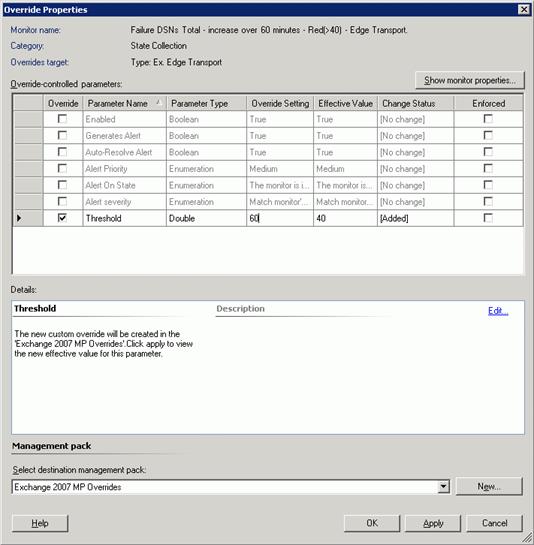Click Medium override setting for Alert Priority

(x=280, y=169)
